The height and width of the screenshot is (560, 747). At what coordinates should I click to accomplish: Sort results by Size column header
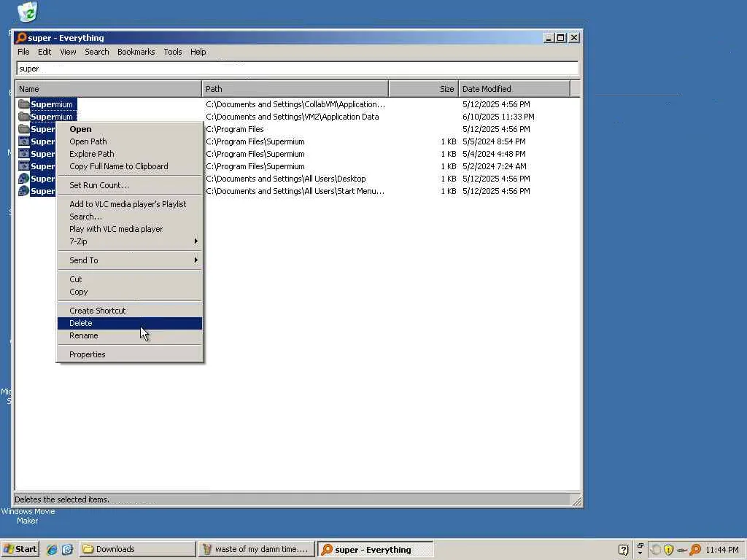[424, 89]
